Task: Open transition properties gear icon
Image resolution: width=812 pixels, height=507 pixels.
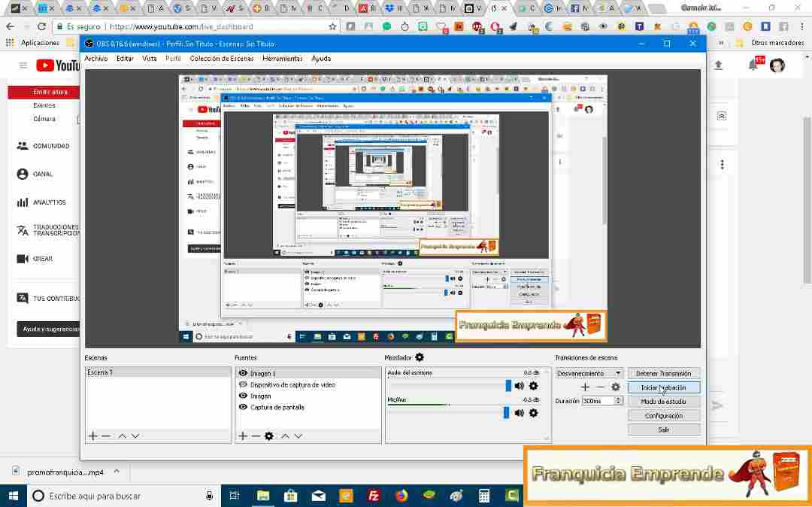Action: [x=615, y=387]
